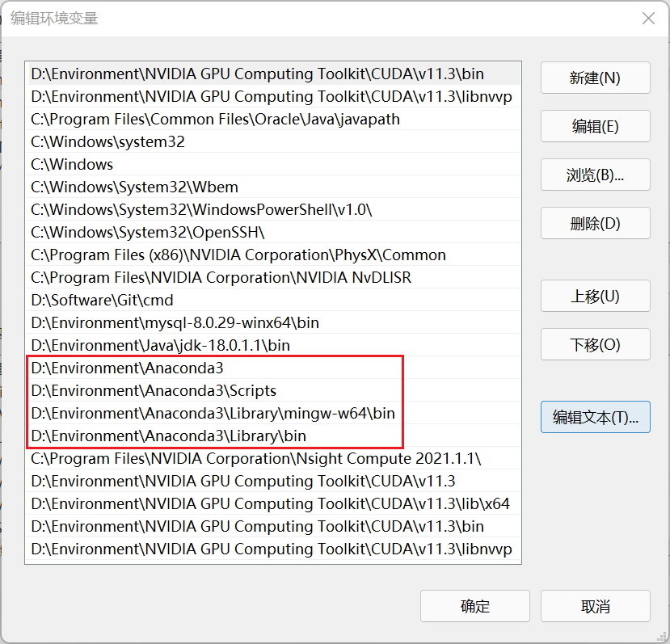Viewport: 670px width, 644px height.
Task: Select first CUDA\v11.3\bin entry at top
Action: click(x=273, y=74)
